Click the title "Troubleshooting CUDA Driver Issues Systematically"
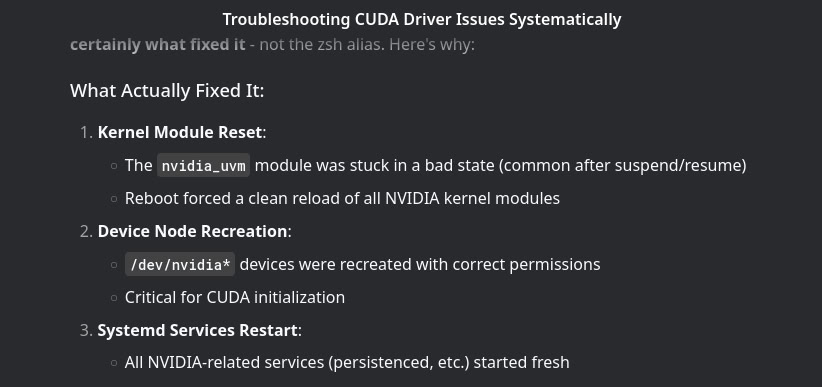Screen dimensions: 822x387 click(x=421, y=20)
